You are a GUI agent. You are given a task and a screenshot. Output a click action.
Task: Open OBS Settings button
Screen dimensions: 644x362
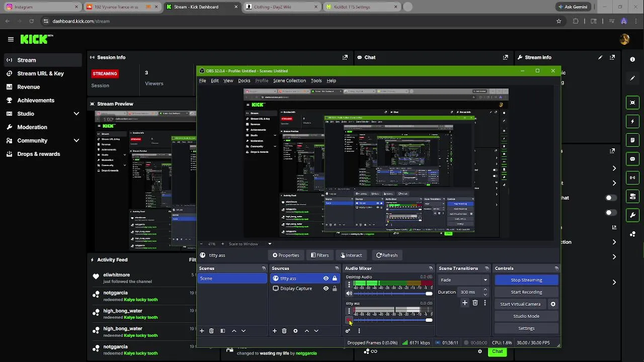[526, 328]
